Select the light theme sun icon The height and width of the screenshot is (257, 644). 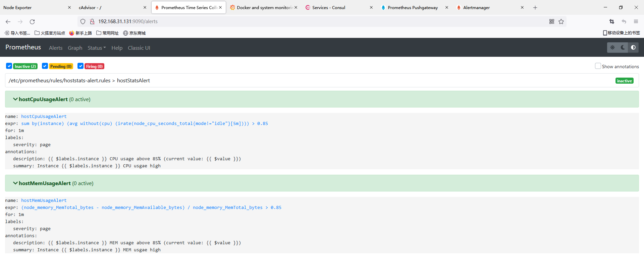(x=612, y=47)
